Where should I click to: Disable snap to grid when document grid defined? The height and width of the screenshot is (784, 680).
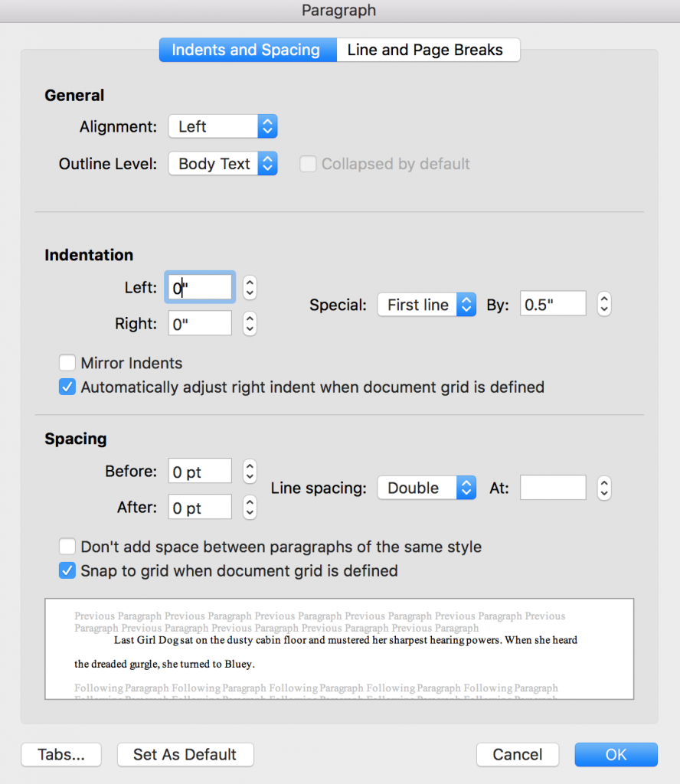point(67,570)
